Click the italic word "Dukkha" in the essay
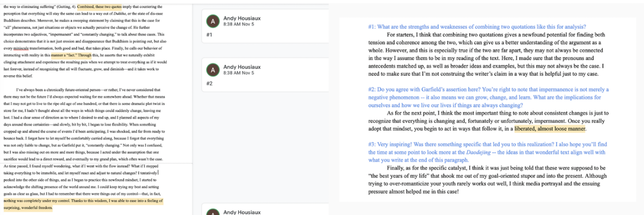 coord(120,14)
